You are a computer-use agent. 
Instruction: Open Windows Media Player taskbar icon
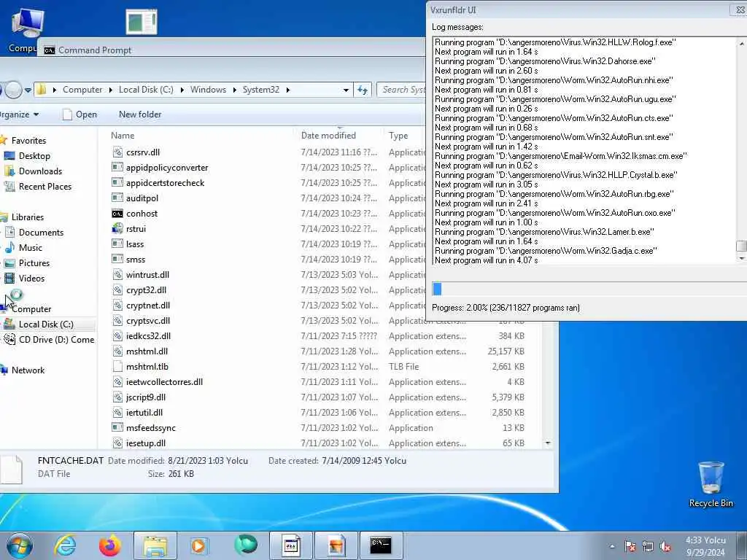click(199, 545)
